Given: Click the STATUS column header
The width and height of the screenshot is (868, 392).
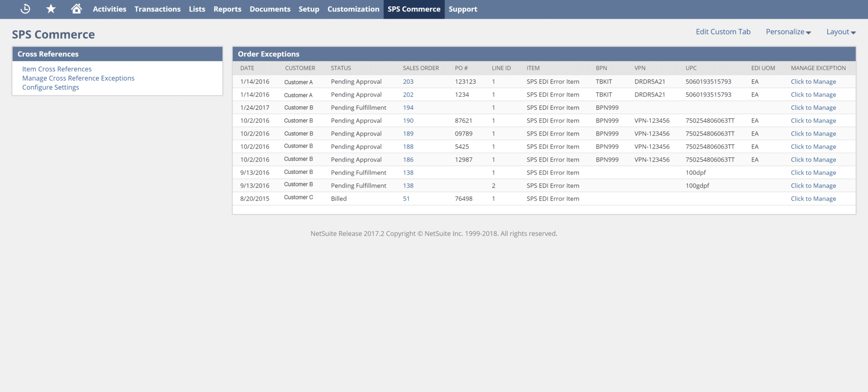Looking at the screenshot, I should click(341, 68).
